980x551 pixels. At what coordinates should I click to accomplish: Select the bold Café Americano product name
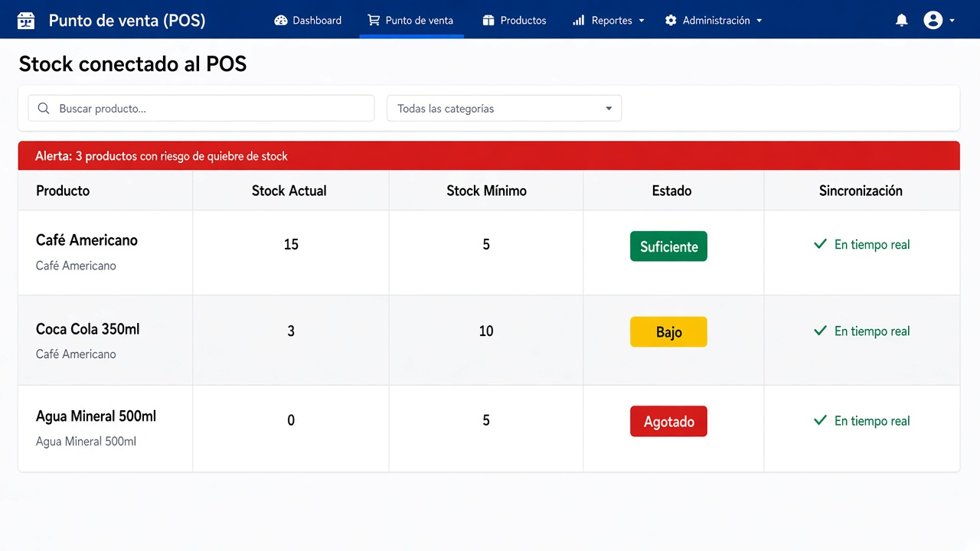pos(87,240)
